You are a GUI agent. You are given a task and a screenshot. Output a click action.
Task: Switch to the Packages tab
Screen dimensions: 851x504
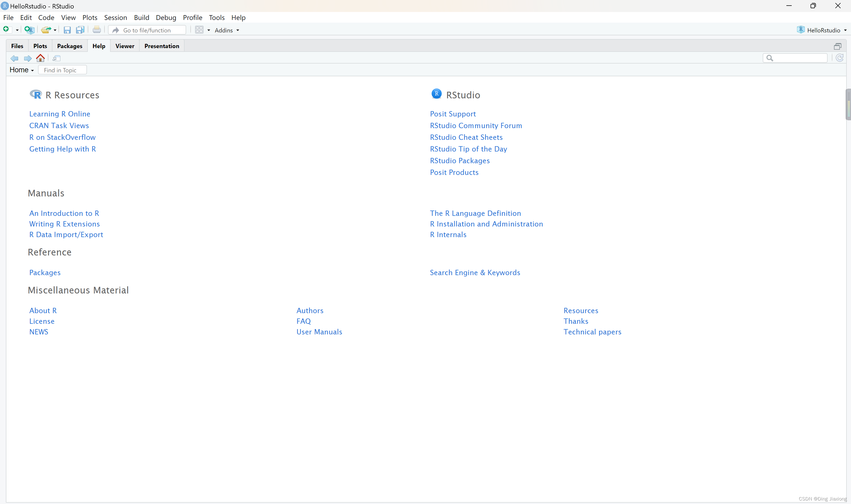(70, 46)
